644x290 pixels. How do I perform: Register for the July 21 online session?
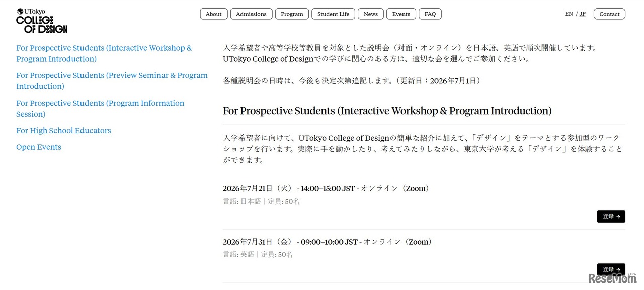pyautogui.click(x=611, y=216)
